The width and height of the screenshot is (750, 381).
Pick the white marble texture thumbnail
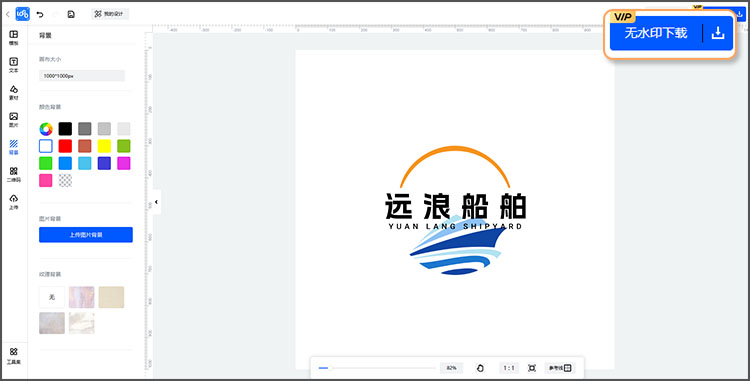[82, 323]
